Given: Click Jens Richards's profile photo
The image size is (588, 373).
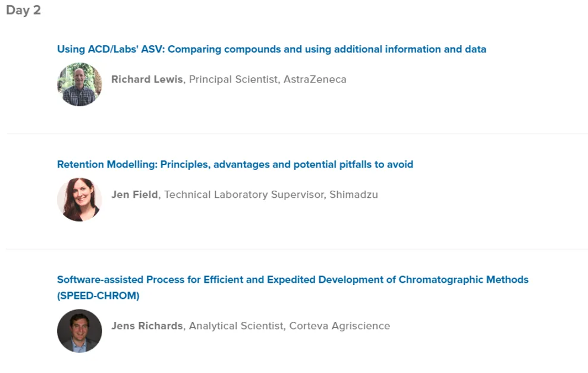Looking at the screenshot, I should pyautogui.click(x=80, y=331).
